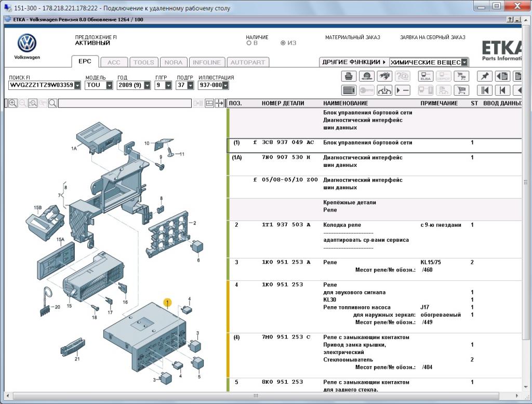Click the list view icon below printer

pyautogui.click(x=349, y=90)
